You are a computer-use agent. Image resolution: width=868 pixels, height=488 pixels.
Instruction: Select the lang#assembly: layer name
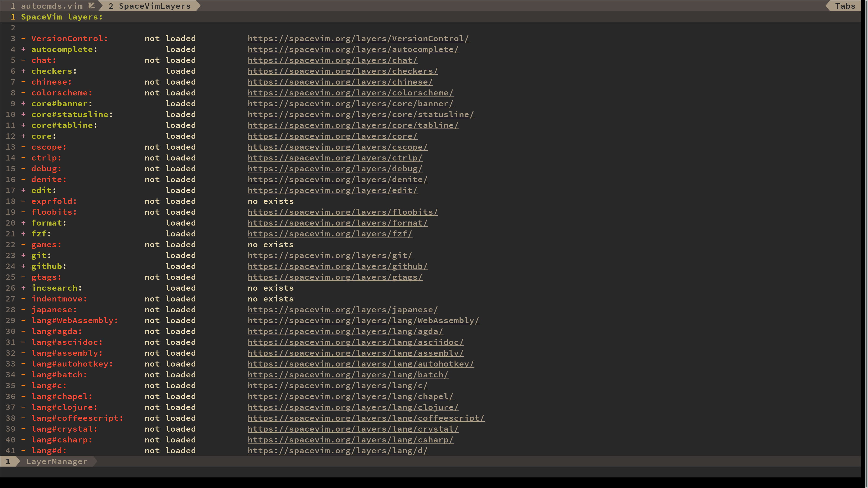tap(67, 353)
